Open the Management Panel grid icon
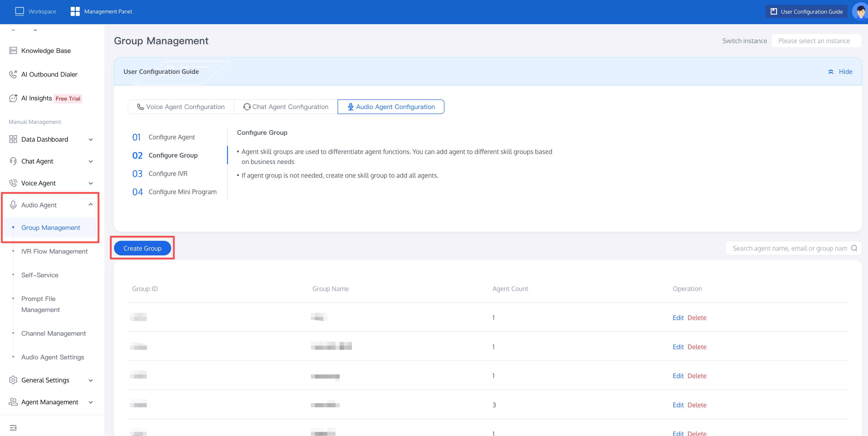This screenshot has height=436, width=868. [75, 11]
